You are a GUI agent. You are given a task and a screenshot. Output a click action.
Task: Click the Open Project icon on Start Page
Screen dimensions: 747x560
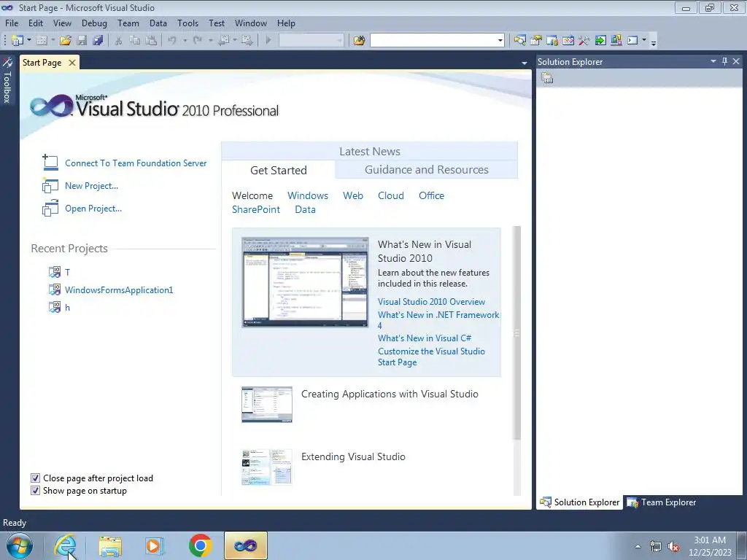pos(50,208)
